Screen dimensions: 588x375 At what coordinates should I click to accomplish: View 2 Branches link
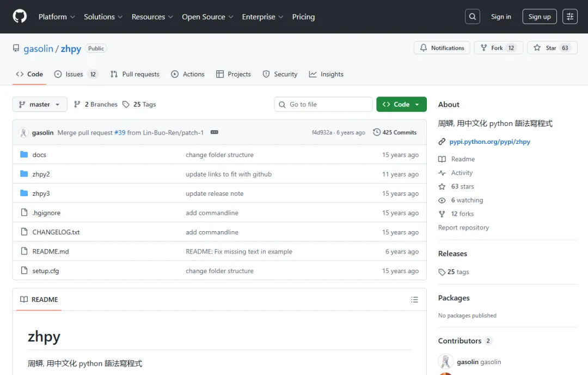coord(96,104)
